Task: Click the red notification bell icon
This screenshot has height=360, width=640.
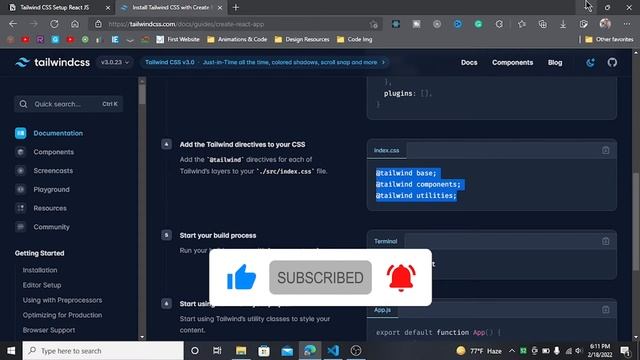Action: (401, 278)
